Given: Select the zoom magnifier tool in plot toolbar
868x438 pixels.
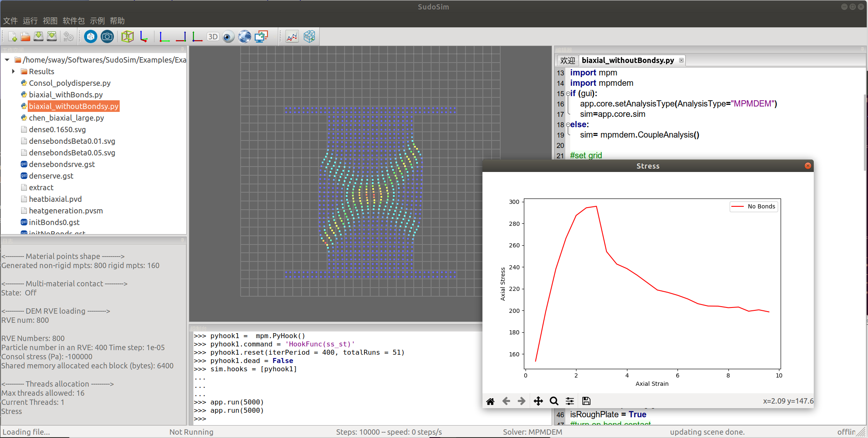Looking at the screenshot, I should 554,401.
